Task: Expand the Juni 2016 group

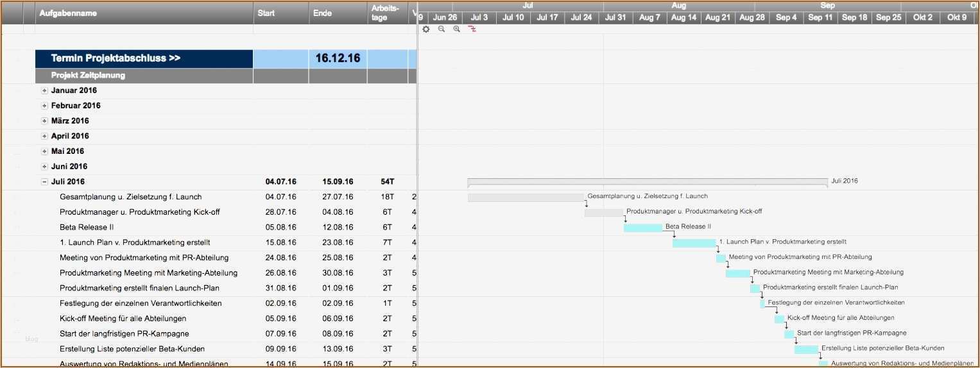Action: click(x=44, y=167)
